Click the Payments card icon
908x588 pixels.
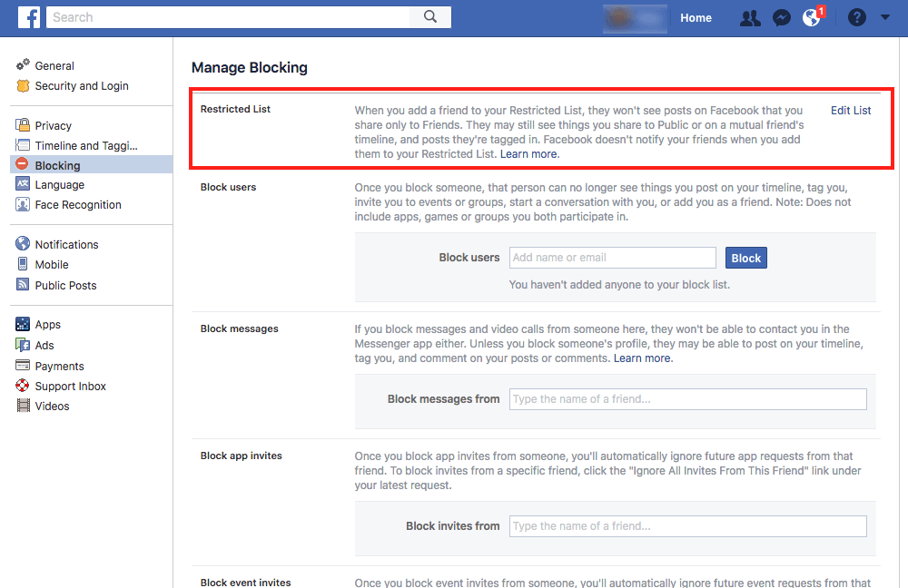23,365
